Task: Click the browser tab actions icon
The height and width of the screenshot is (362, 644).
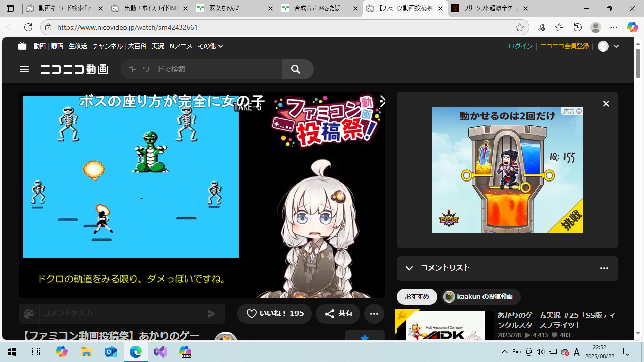Action: (10, 9)
